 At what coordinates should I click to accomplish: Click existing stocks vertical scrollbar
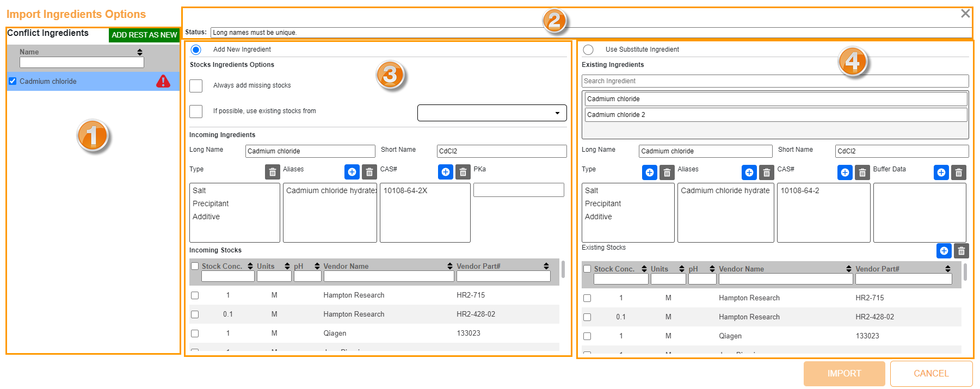click(x=965, y=272)
